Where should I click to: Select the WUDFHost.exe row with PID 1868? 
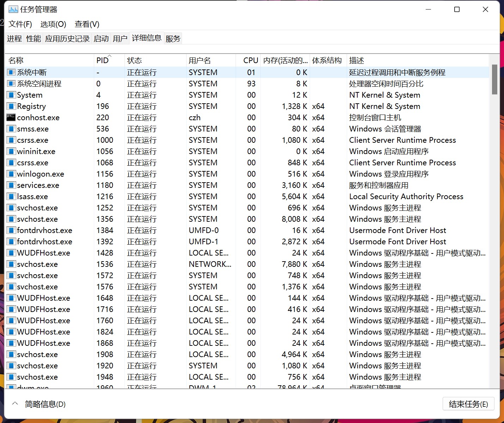click(x=247, y=343)
